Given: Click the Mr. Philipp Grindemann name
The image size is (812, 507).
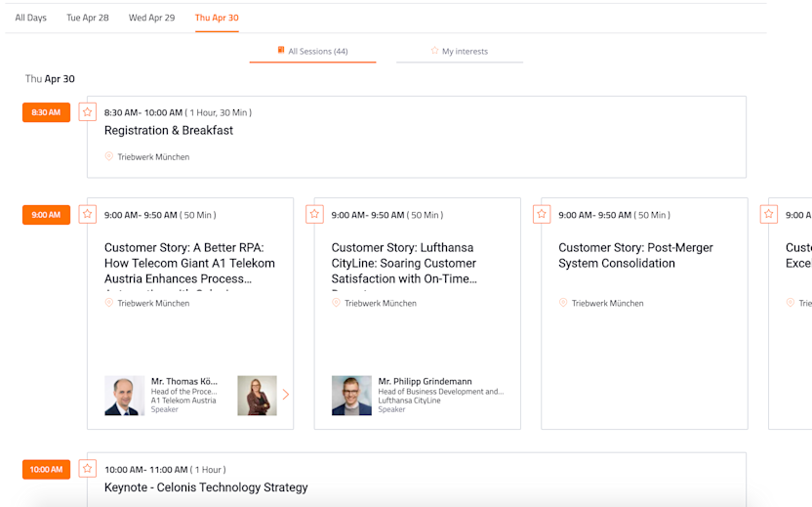Looking at the screenshot, I should coord(425,382).
